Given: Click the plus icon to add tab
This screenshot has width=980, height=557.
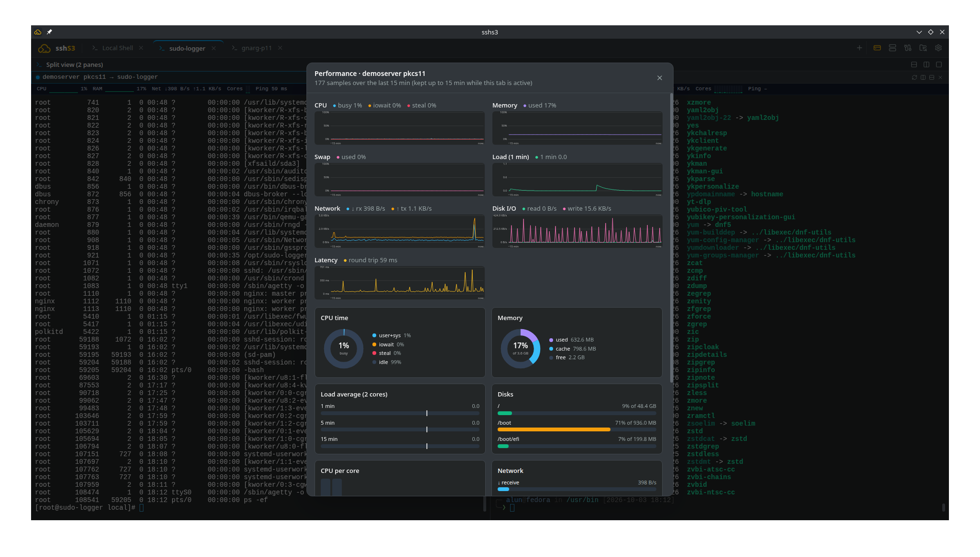Looking at the screenshot, I should pos(860,48).
